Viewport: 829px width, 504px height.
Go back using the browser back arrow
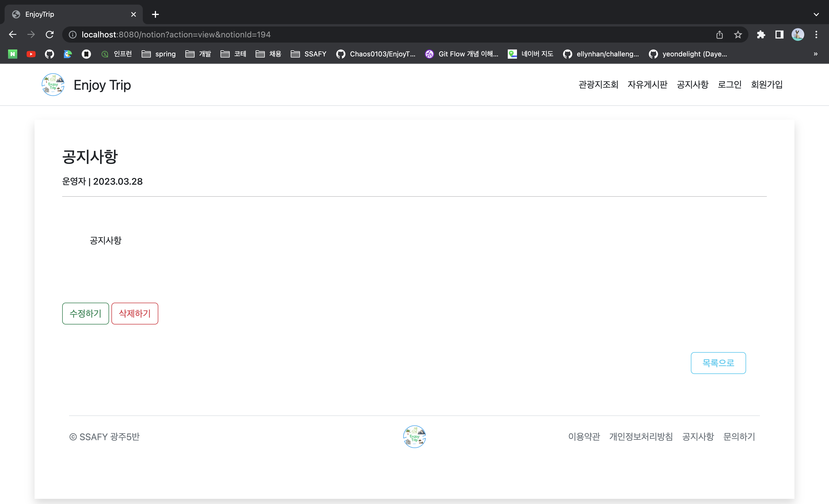[13, 34]
